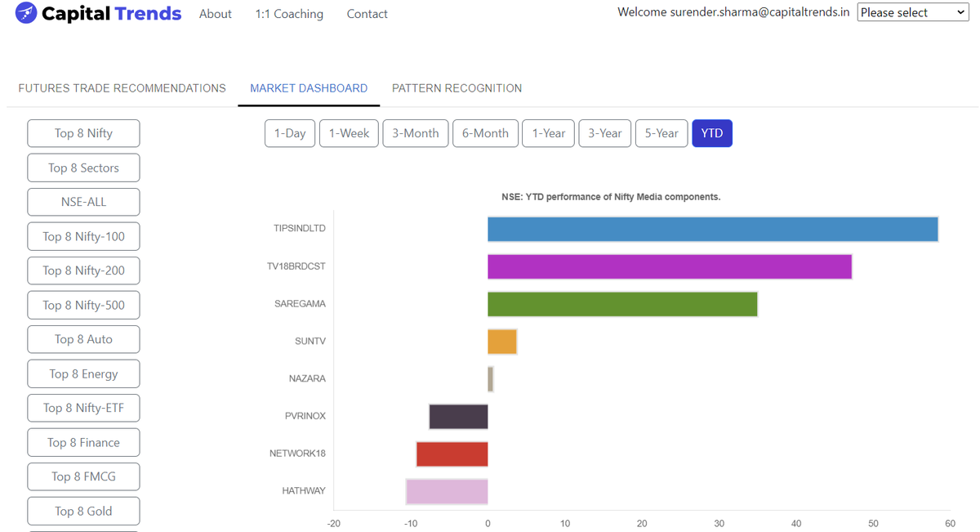The height and width of the screenshot is (532, 980).
Task: Click the 60 axis tick label
Action: (x=950, y=523)
